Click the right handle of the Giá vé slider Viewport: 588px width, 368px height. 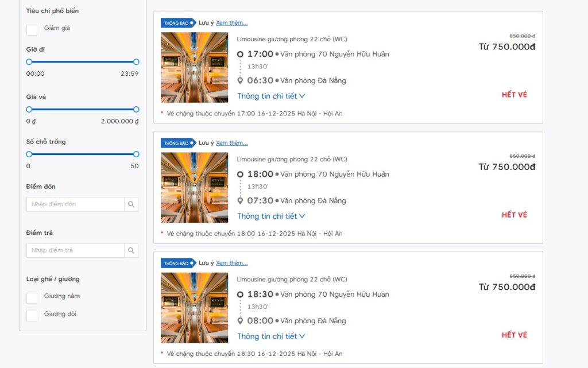[136, 109]
